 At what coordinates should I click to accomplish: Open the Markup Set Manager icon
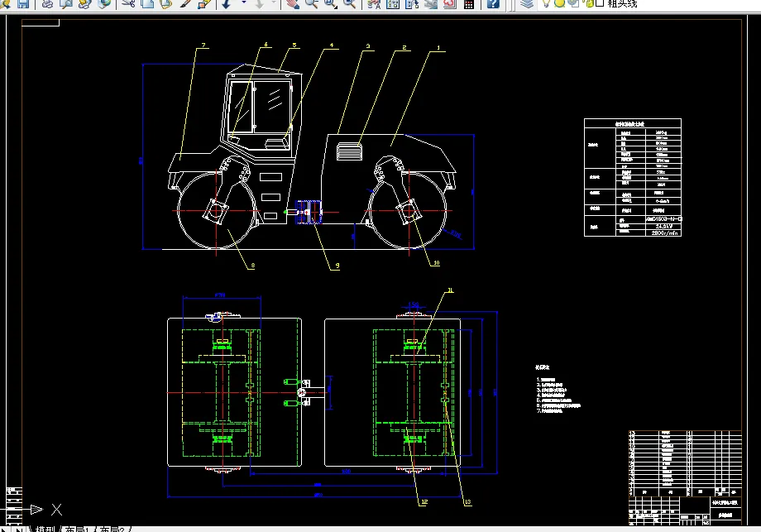449,4
